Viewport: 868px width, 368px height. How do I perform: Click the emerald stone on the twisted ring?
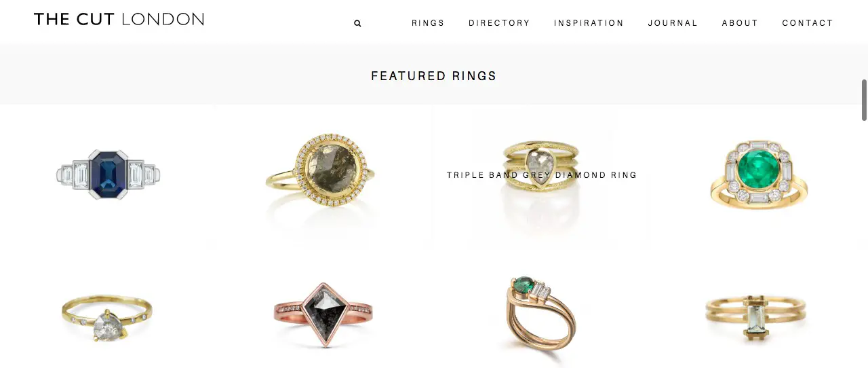click(x=523, y=281)
